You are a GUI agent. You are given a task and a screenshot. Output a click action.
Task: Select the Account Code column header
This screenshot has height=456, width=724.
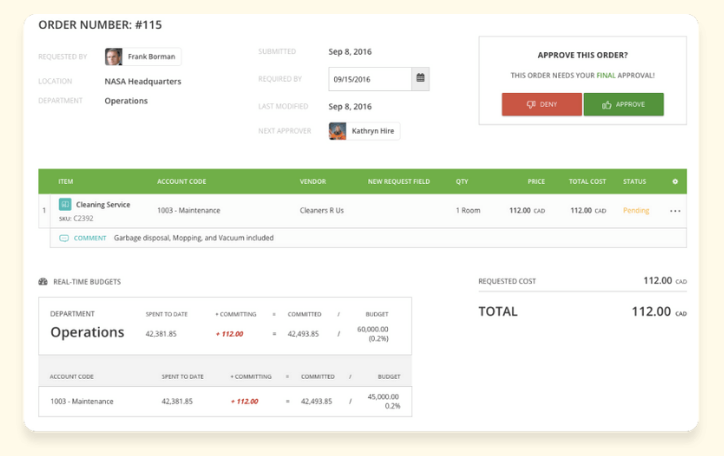(x=182, y=182)
